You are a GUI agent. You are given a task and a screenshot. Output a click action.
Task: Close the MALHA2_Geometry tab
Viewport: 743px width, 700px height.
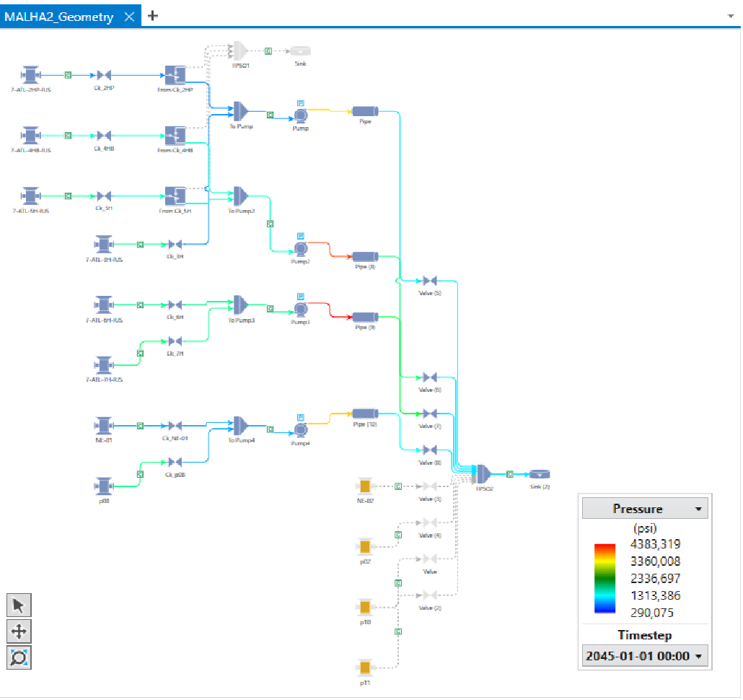click(x=129, y=17)
